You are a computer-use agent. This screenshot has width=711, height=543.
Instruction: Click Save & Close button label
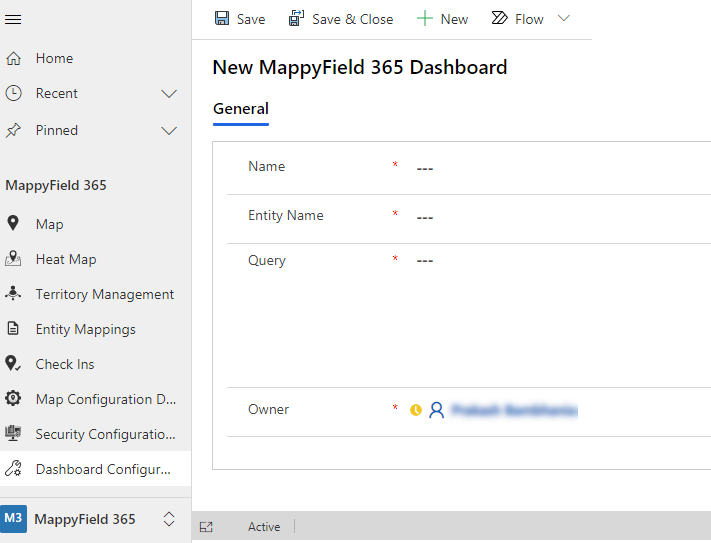pyautogui.click(x=352, y=19)
